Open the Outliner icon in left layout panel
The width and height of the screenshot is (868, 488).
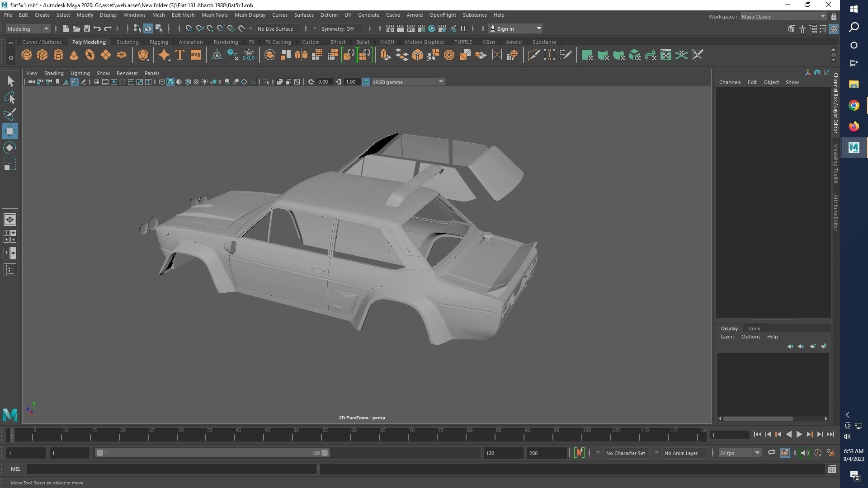pyautogui.click(x=10, y=270)
